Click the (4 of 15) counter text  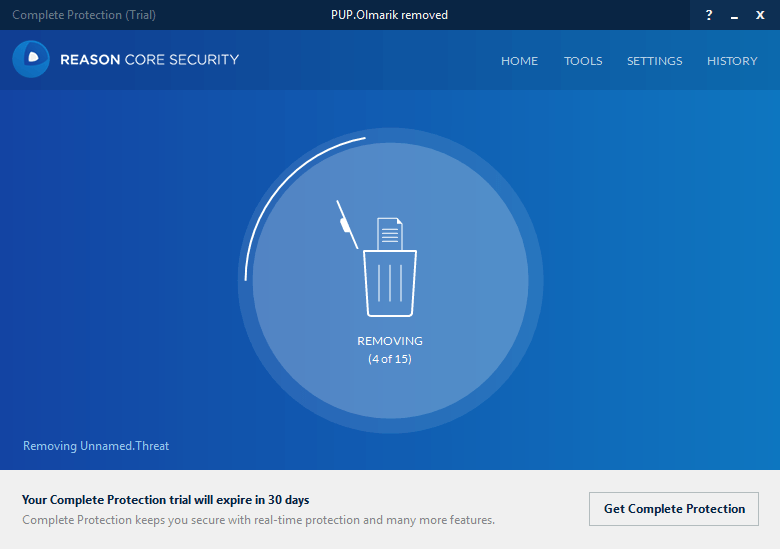(390, 359)
